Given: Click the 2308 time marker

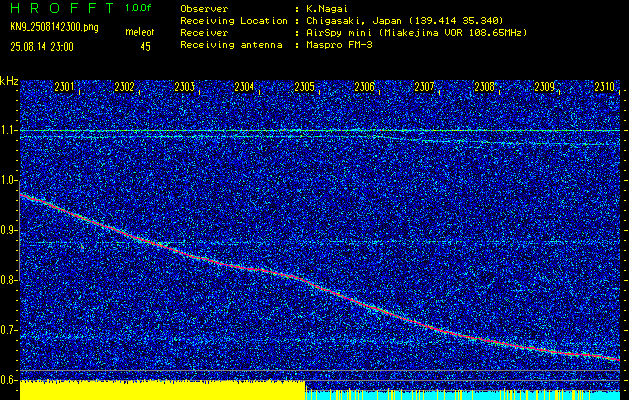Looking at the screenshot, I should (485, 87).
